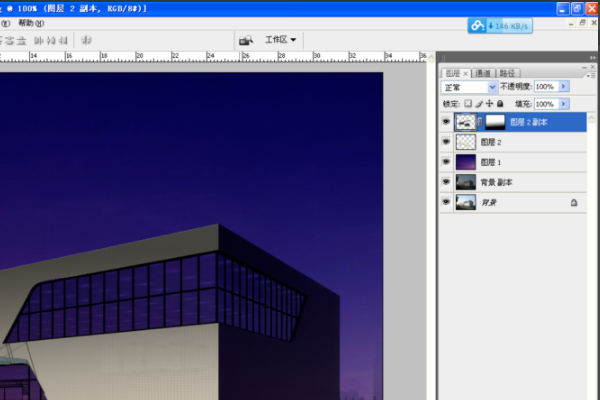
Task: Click the Go to Bridge icon
Action: (x=246, y=40)
